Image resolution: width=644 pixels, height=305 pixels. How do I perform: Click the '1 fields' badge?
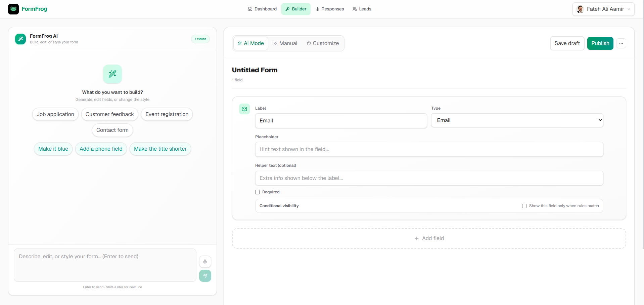point(200,39)
